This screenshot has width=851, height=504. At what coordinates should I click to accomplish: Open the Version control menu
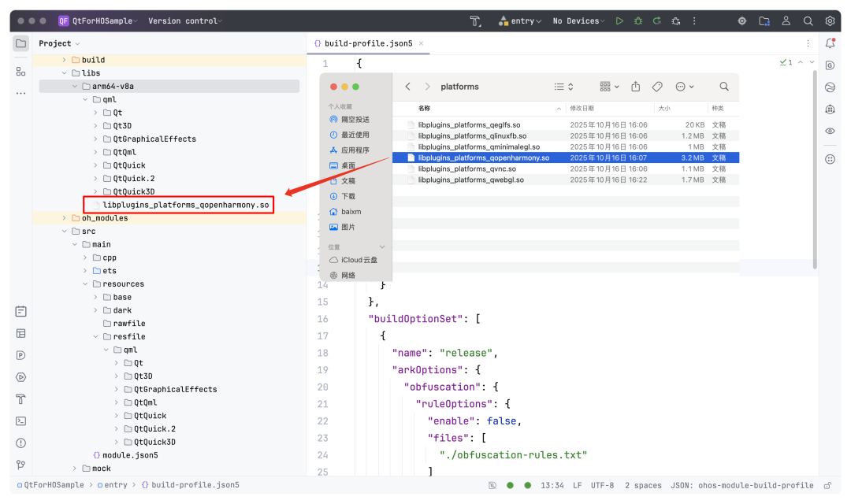pos(185,21)
